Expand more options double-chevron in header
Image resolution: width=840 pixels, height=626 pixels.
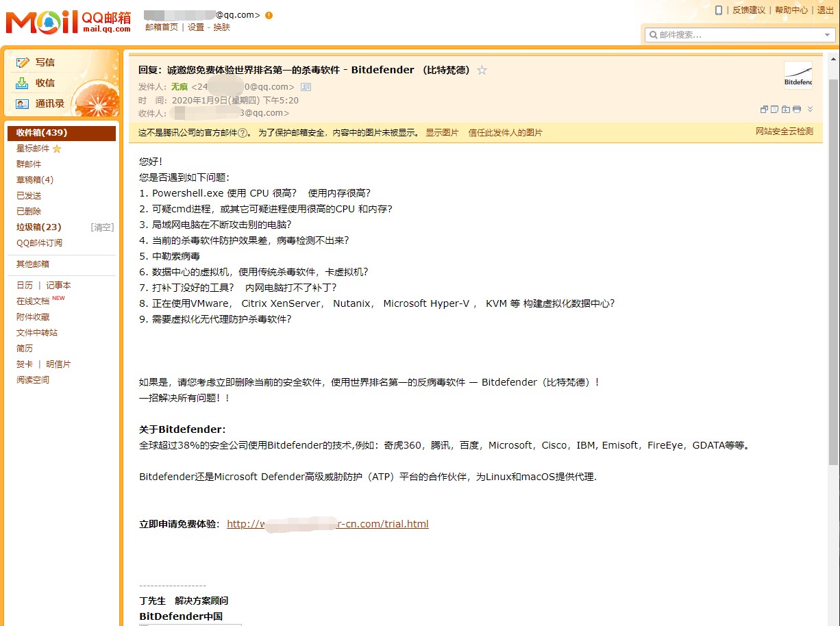(x=810, y=109)
